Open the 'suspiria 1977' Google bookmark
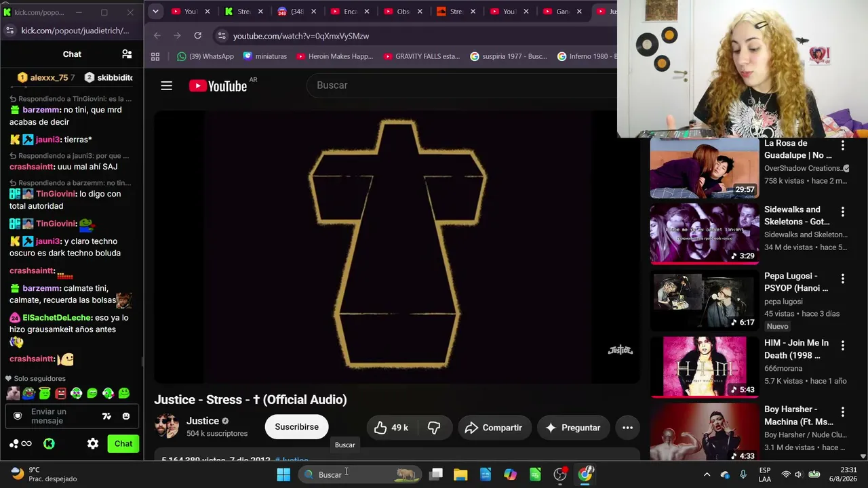 509,56
